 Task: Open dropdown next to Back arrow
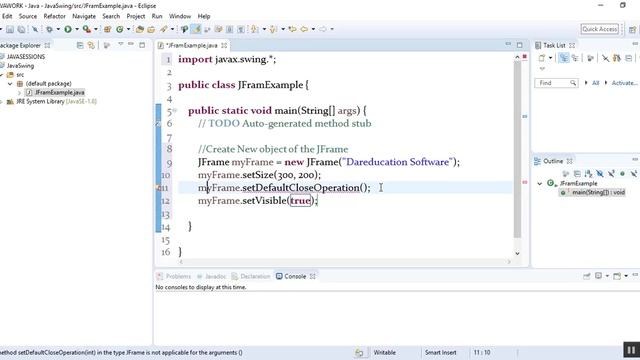tap(313, 29)
